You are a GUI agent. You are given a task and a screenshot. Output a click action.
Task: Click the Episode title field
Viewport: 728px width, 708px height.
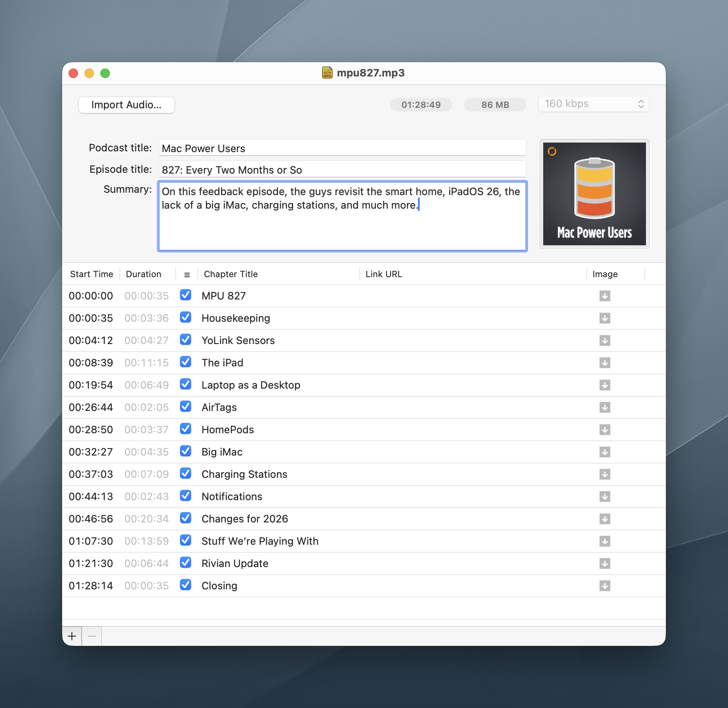[x=342, y=169]
